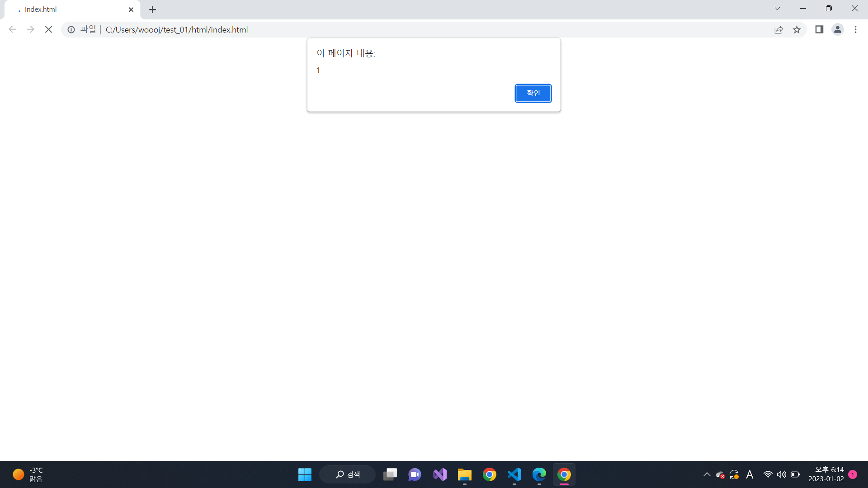Close the index.html tab
The width and height of the screenshot is (868, 488).
click(x=131, y=9)
